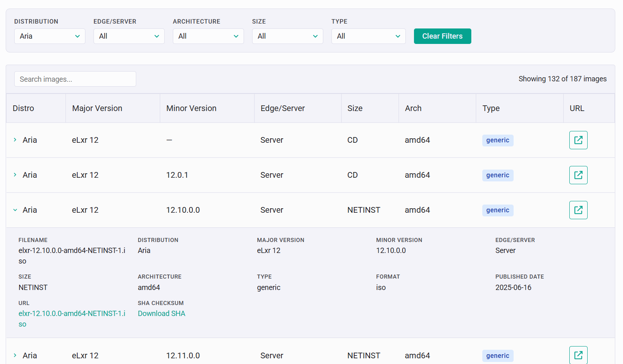Screen dimensions: 623x364
Task: Click the Download SHA link
Action: coord(161,314)
